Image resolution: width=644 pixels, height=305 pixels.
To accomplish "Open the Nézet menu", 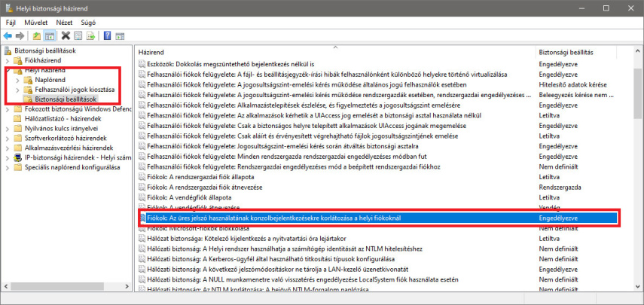I will [x=65, y=23].
